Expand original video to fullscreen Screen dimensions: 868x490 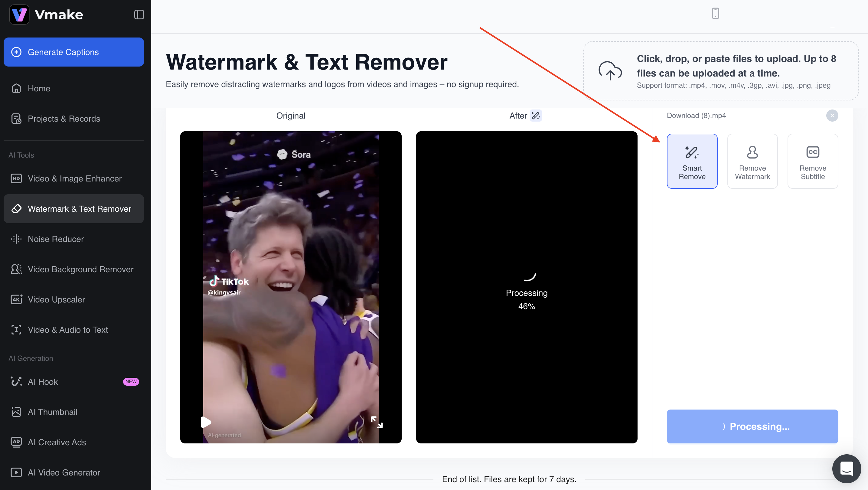376,422
